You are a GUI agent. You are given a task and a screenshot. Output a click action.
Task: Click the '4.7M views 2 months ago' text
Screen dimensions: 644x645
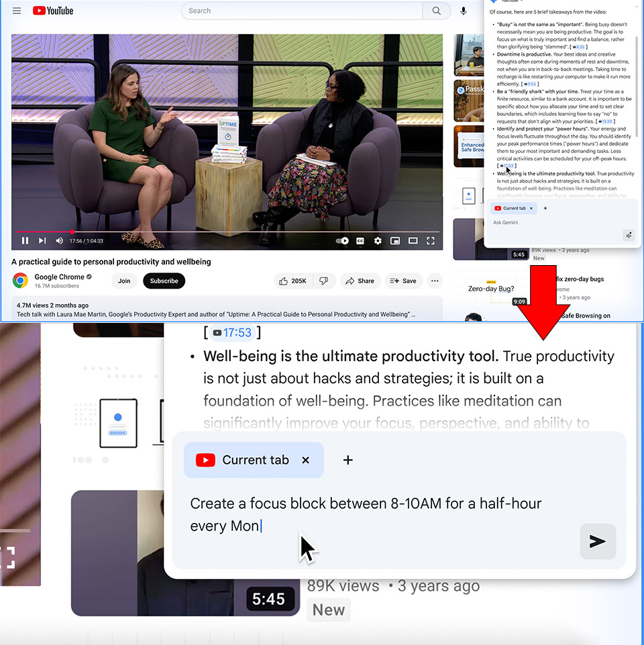pyautogui.click(x=52, y=305)
